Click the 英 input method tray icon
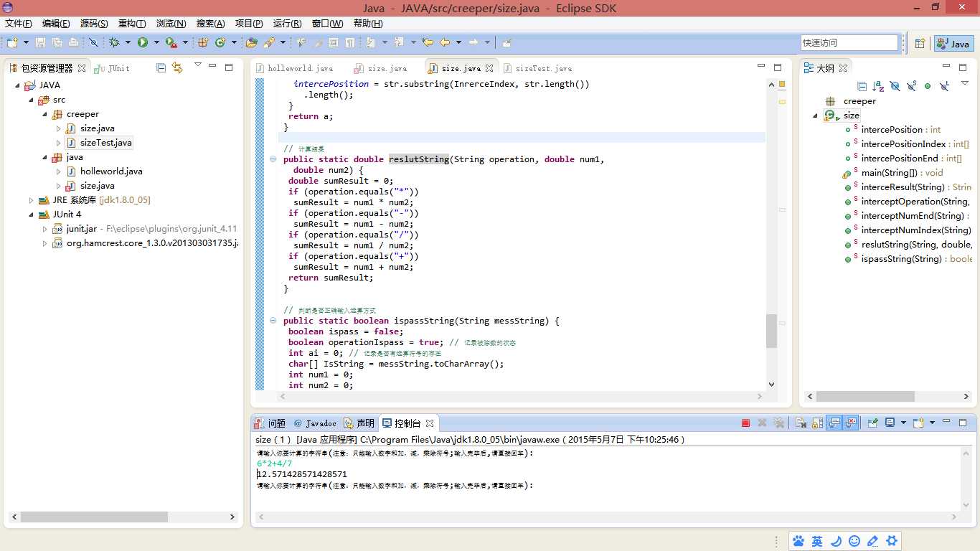Screen dimensions: 980x551 click(816, 541)
